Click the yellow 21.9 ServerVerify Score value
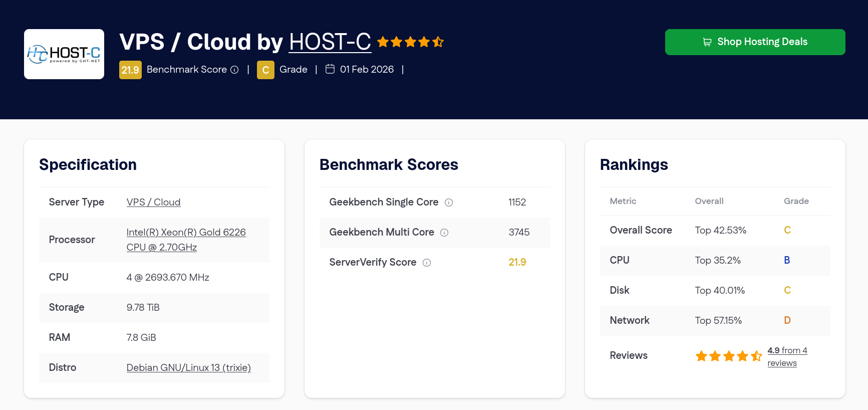 517,262
